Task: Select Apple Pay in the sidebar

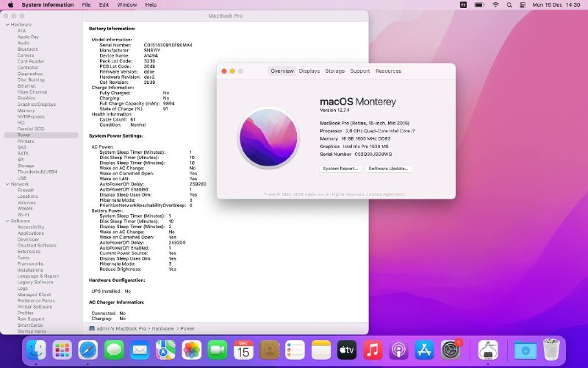Action: tap(28, 38)
